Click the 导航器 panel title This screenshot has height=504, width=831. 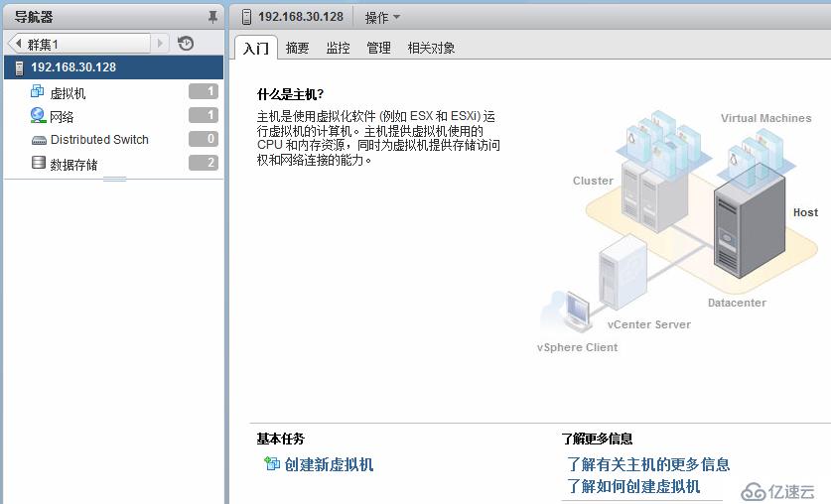[34, 17]
